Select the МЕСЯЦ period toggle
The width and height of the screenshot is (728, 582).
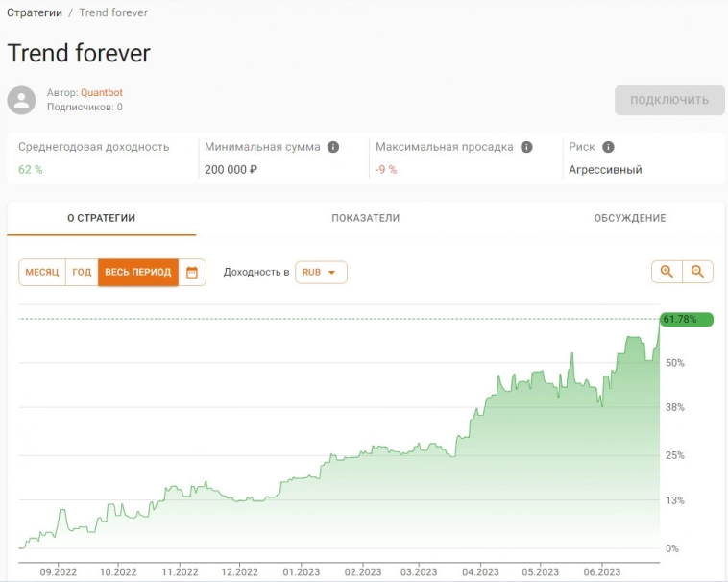(42, 273)
